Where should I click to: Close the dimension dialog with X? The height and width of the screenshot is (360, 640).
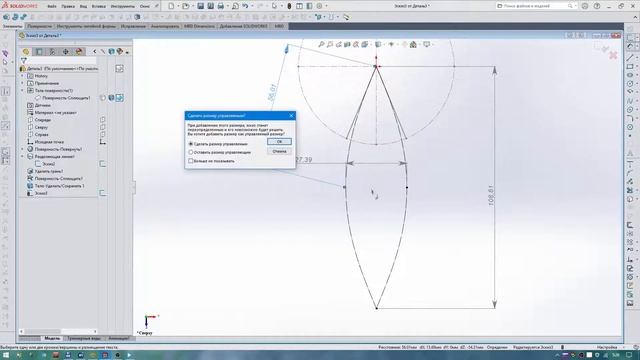pyautogui.click(x=291, y=116)
